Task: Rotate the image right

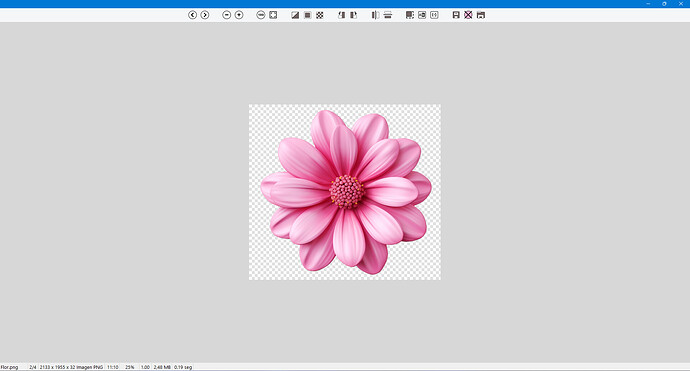Action: 354,15
